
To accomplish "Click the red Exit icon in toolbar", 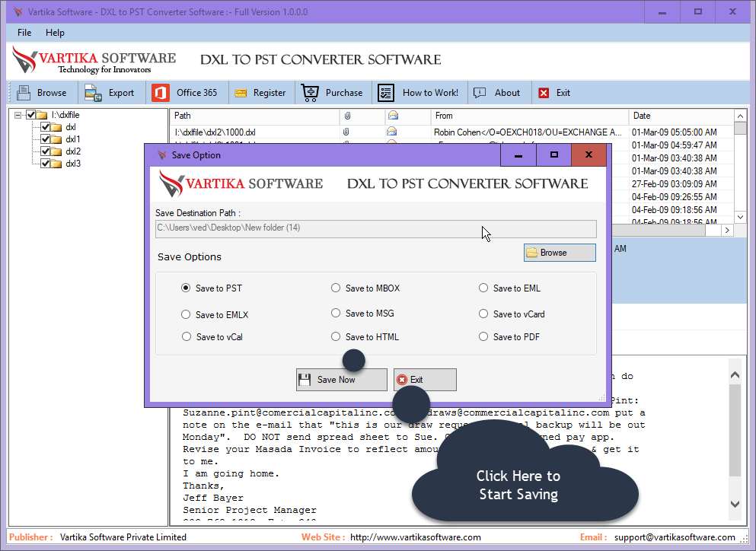I will tap(544, 93).
